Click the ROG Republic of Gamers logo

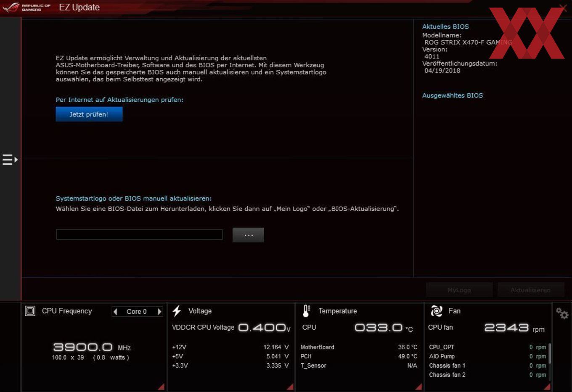(x=26, y=7)
